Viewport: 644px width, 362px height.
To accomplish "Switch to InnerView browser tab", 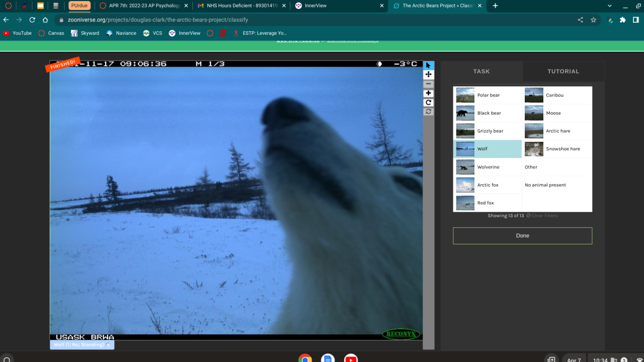I will click(340, 6).
